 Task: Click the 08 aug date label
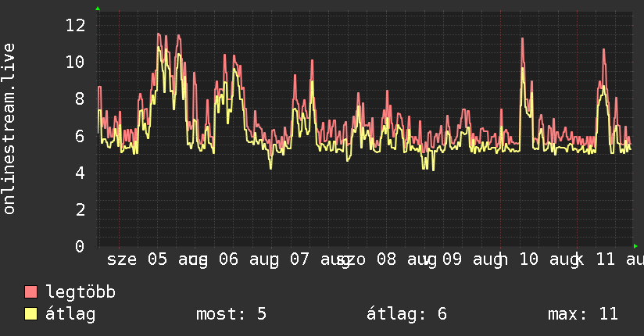coord(406,259)
